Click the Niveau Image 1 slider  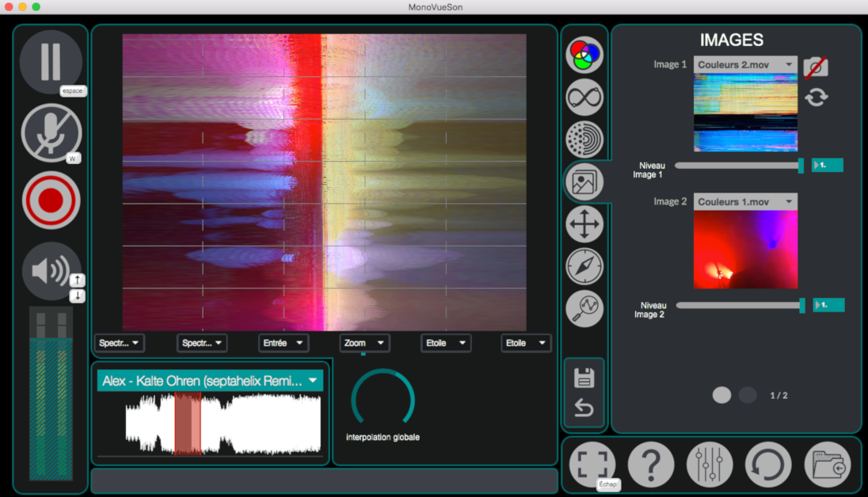(x=738, y=165)
